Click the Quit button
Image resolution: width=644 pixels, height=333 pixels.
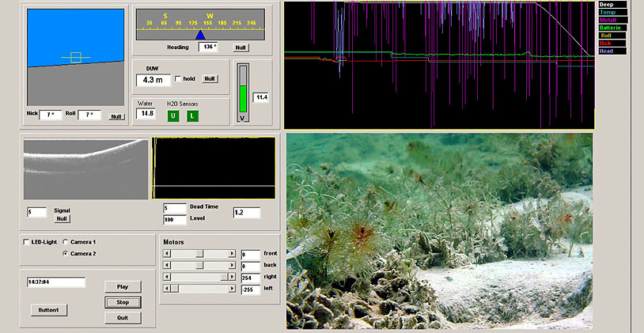[123, 317]
